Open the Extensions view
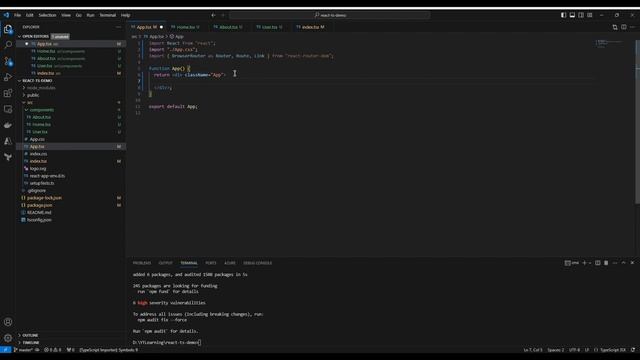 (x=8, y=93)
